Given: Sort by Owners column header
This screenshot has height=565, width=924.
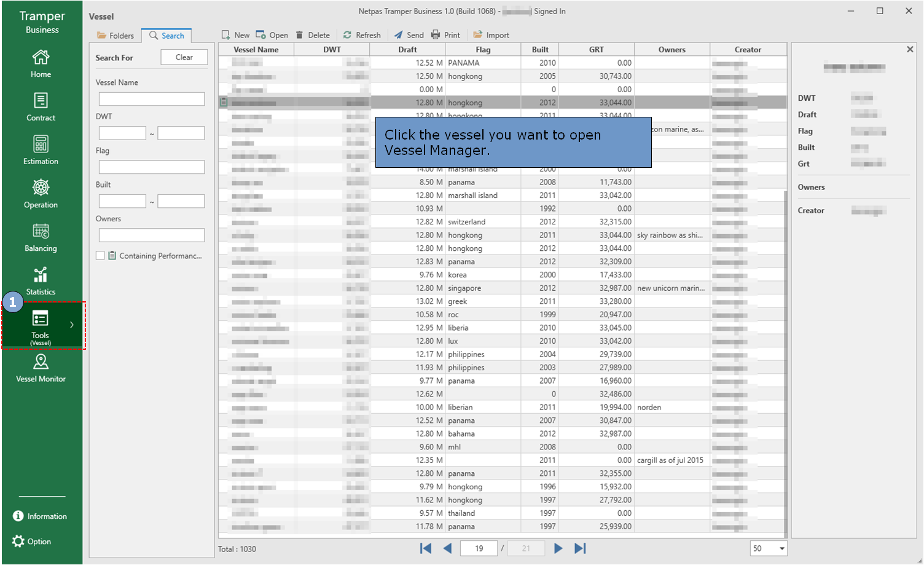Looking at the screenshot, I should coord(672,50).
